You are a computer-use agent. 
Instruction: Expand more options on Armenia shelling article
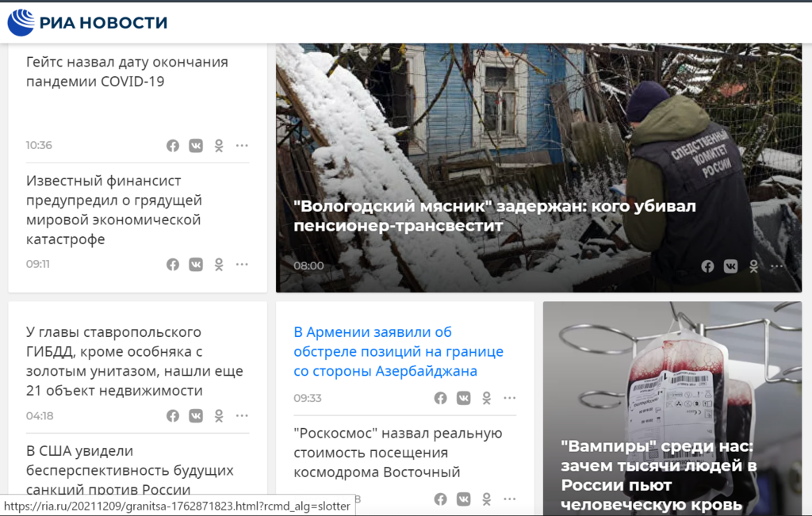point(510,397)
